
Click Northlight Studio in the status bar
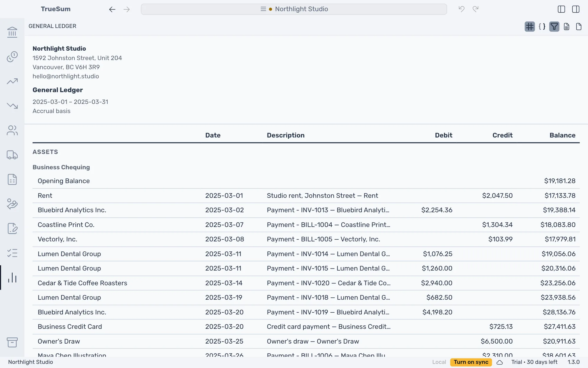(x=31, y=362)
